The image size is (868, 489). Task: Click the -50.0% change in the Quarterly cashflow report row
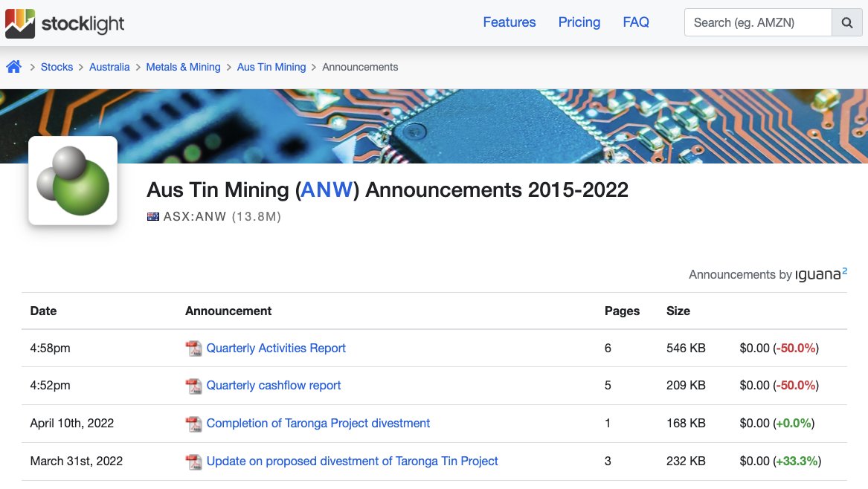796,385
